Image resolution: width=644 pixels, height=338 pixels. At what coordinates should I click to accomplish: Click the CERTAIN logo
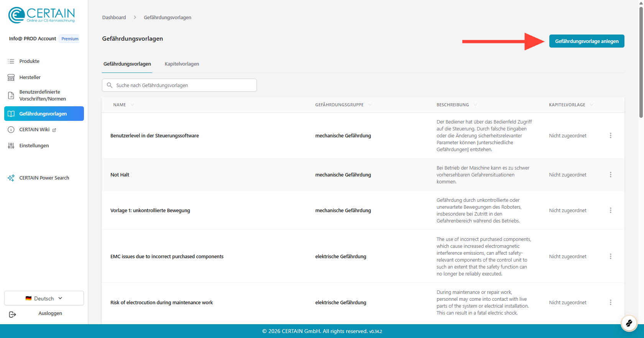coord(41,15)
